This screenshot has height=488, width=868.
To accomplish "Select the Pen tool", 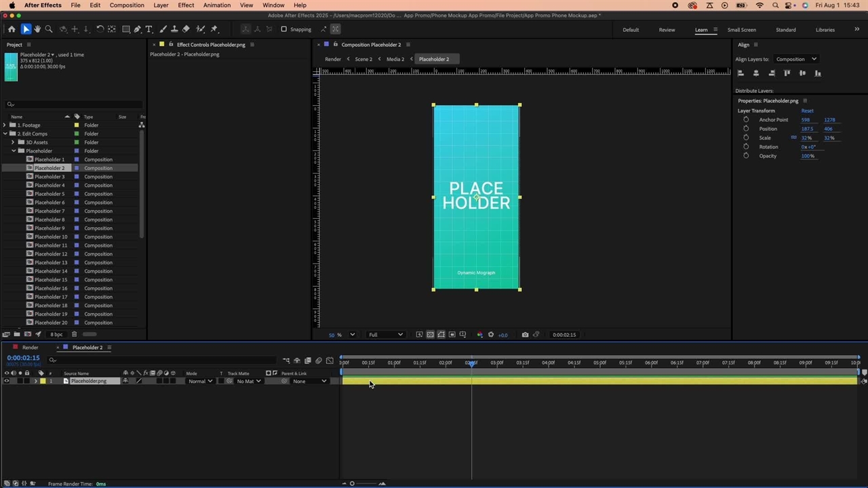I will click(x=138, y=29).
